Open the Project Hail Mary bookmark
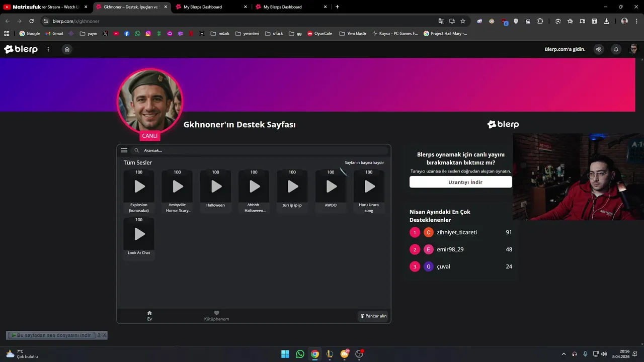Screen dimensions: 644x362 tap(445, 34)
